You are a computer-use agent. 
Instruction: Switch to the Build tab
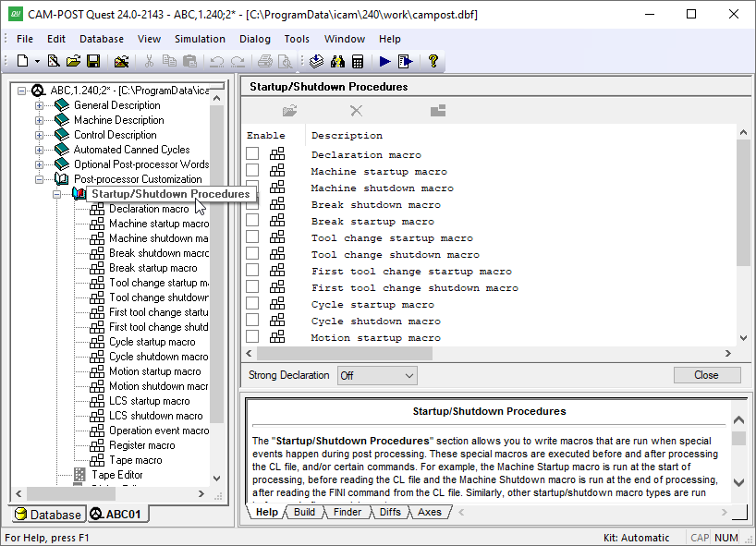304,512
